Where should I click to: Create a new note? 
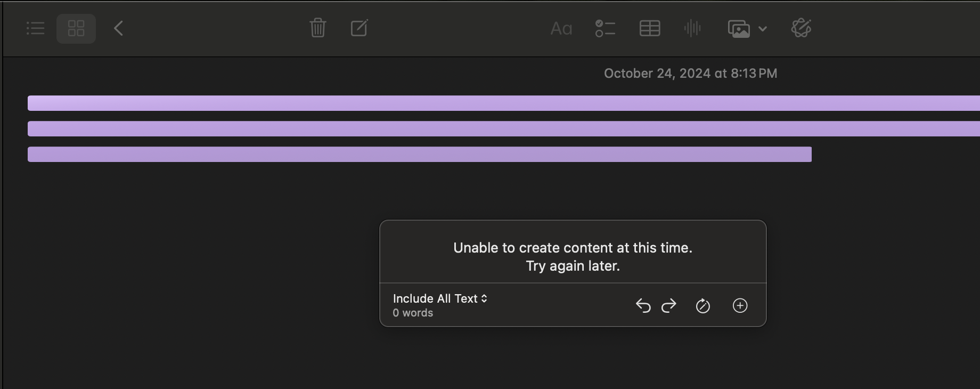click(x=360, y=28)
